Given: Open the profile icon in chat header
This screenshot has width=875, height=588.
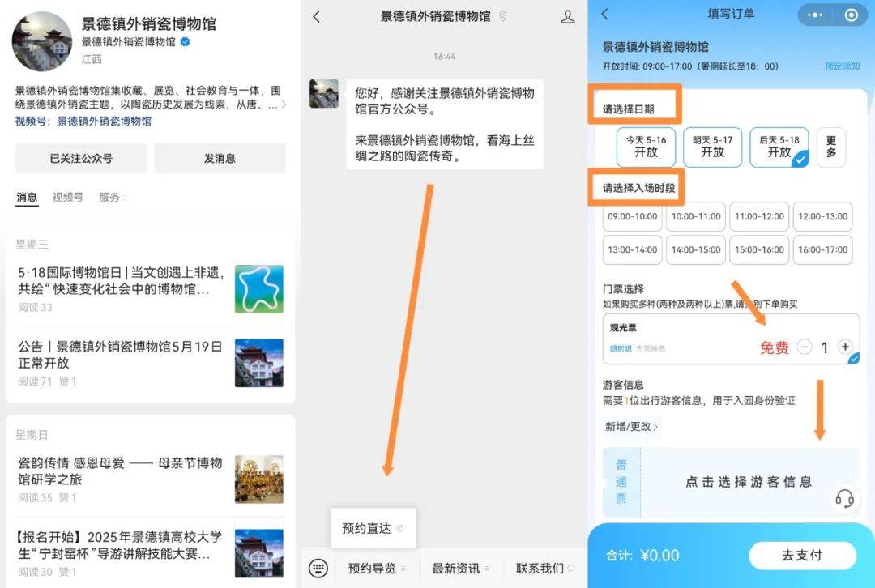Looking at the screenshot, I should (x=568, y=16).
